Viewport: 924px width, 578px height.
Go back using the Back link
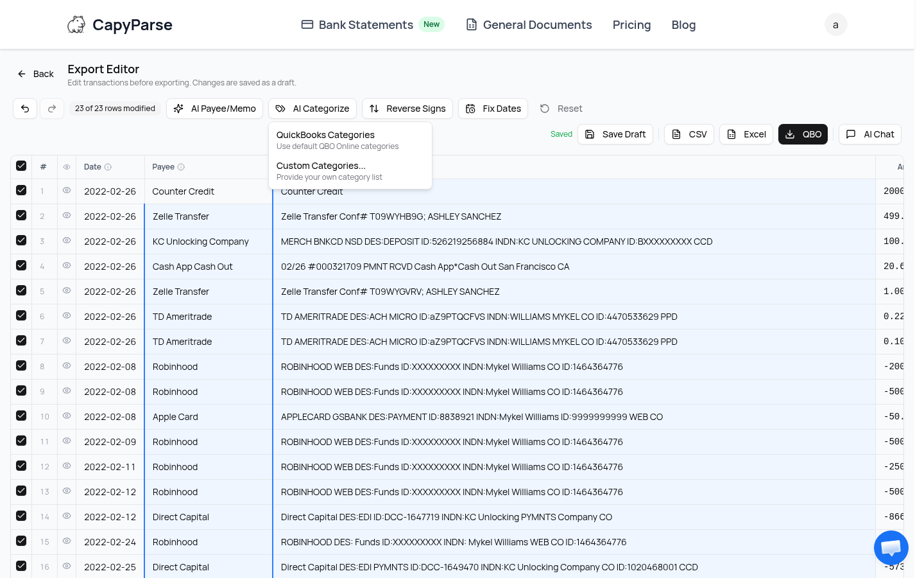tap(35, 74)
